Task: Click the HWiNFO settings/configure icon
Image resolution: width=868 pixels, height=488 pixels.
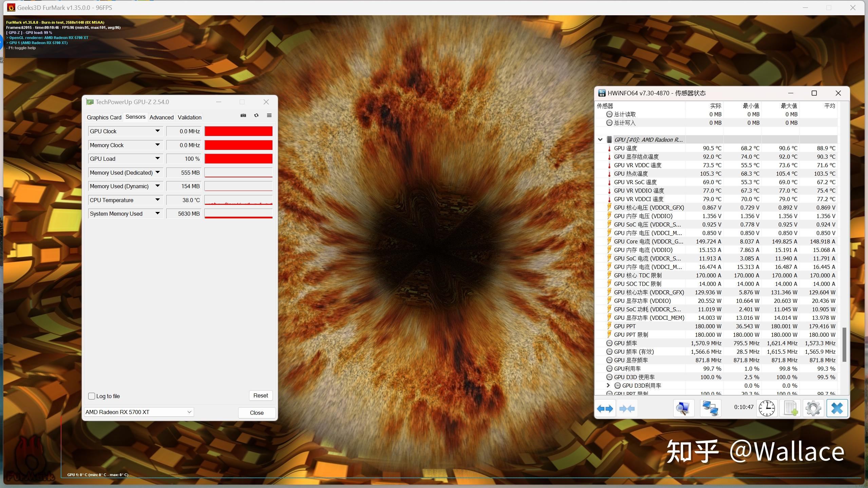Action: (x=813, y=408)
